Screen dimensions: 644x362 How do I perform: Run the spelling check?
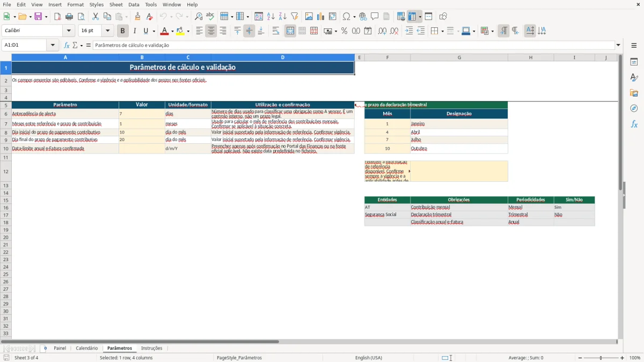click(x=210, y=17)
